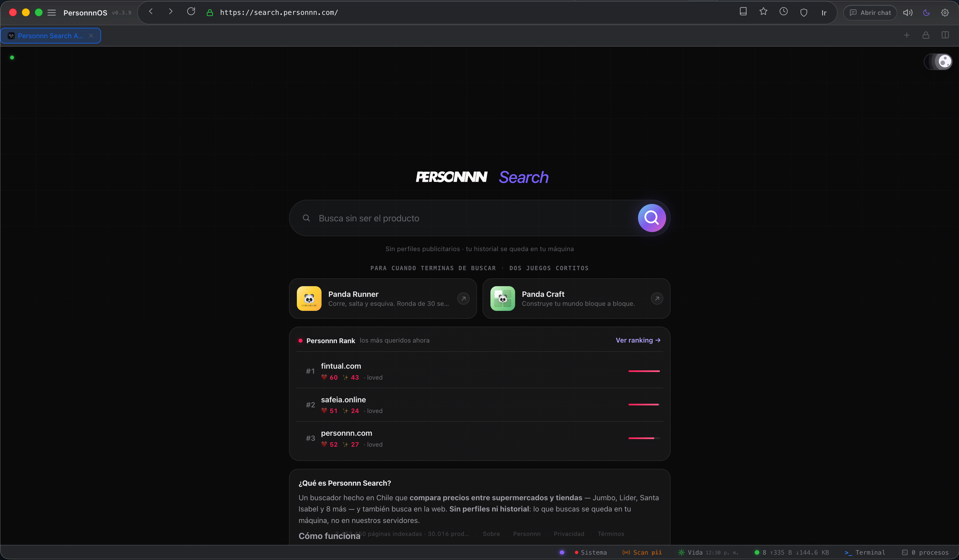Open the Términos footer link
The image size is (959, 560).
click(611, 534)
